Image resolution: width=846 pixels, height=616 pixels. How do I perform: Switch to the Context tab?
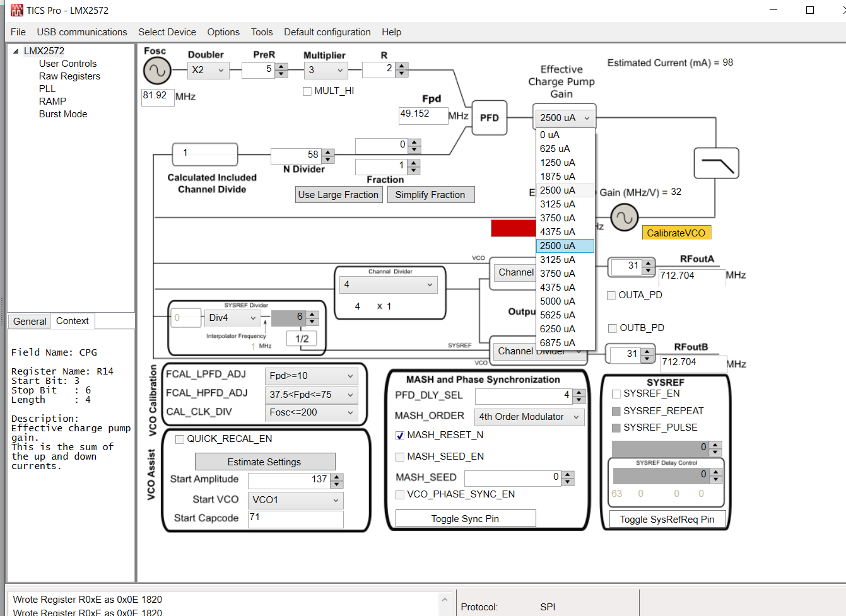[x=73, y=321]
